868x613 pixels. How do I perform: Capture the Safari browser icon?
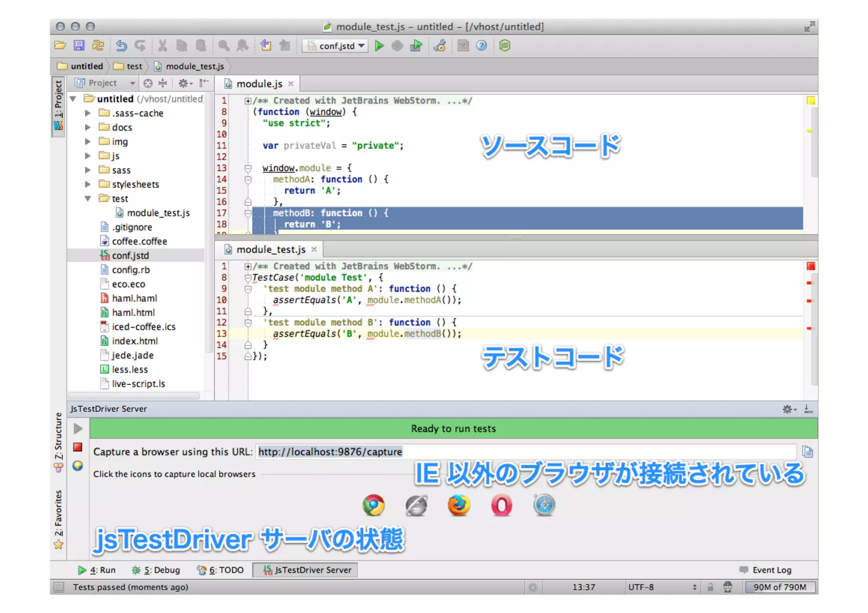(544, 505)
